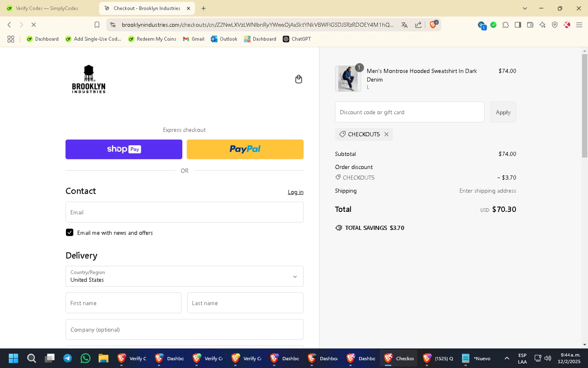Screen dimensions: 588x368
Task: Switch to the (1525) Q taskbar window
Action: click(438, 358)
